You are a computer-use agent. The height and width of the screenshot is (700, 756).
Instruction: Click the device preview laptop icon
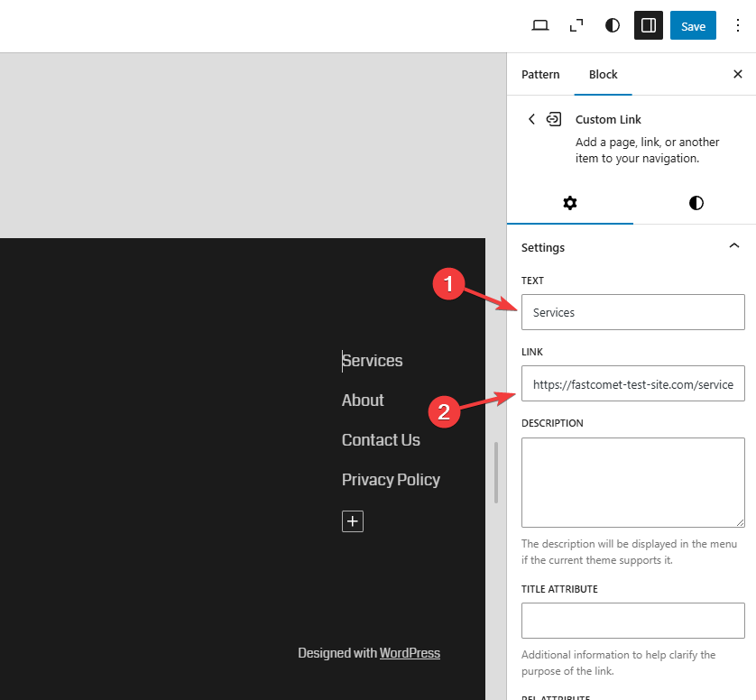pos(540,26)
